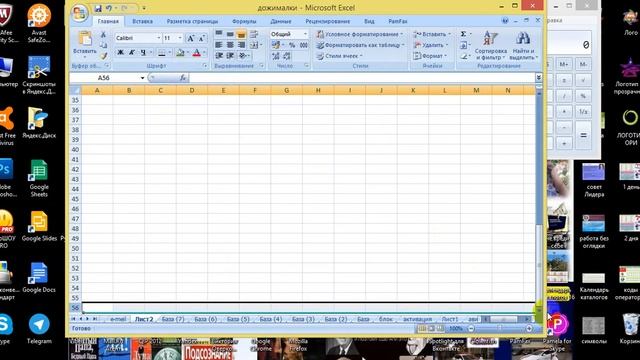Open the Calibri font name dropdown

[158, 38]
